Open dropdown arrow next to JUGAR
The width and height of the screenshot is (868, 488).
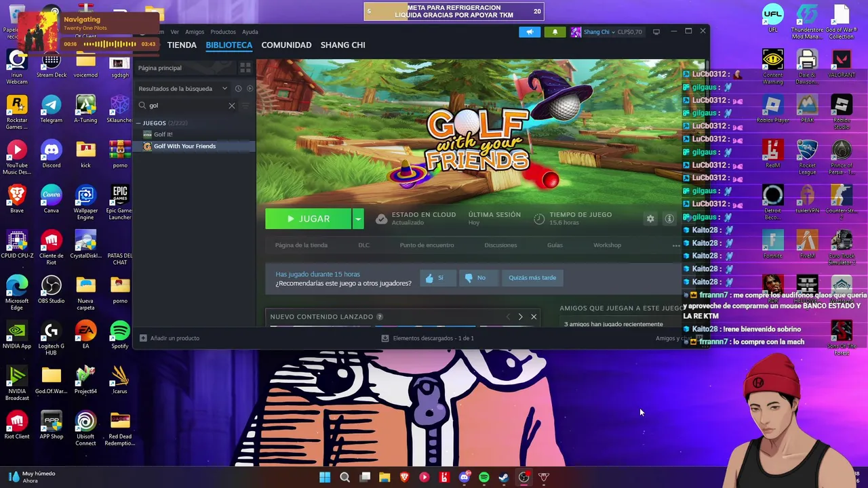(358, 219)
